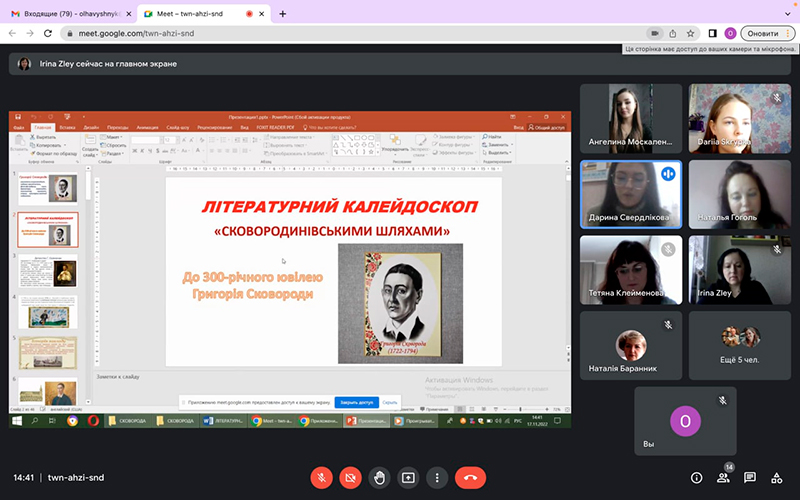Image resolution: width=800 pixels, height=500 pixels.
Task: Click Windows search icon on shared taskbar
Action: pos(35,421)
